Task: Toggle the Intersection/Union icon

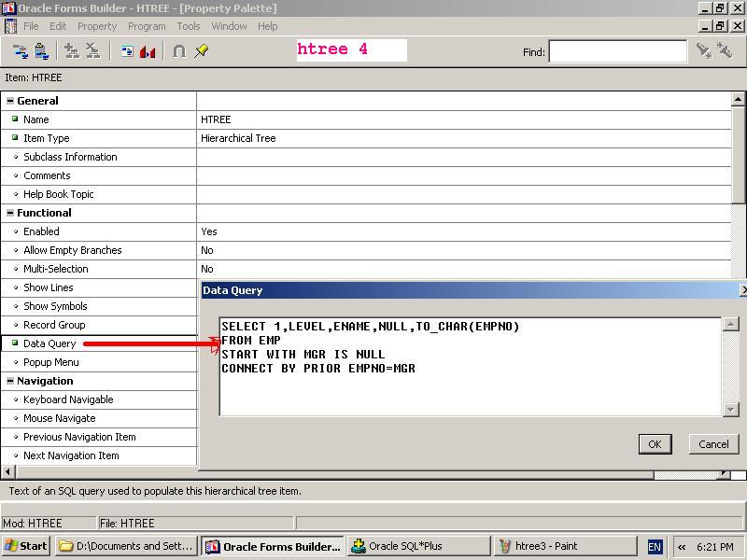Action: (179, 51)
